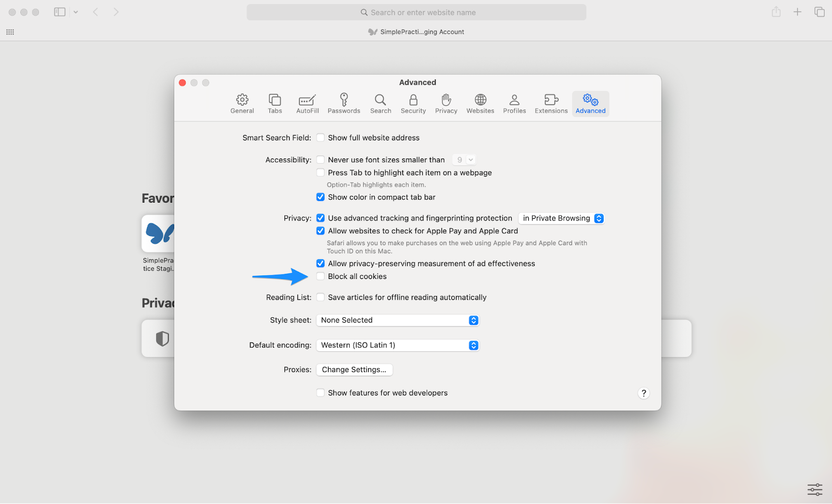Open the Passwords settings pane
This screenshot has height=504, width=832.
click(344, 103)
